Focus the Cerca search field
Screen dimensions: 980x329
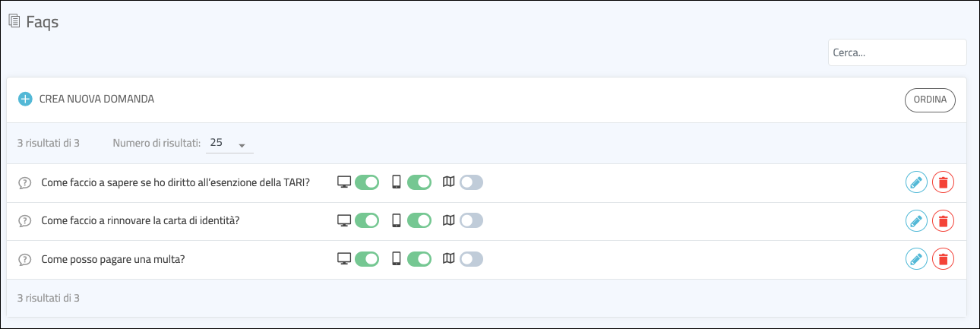point(896,53)
